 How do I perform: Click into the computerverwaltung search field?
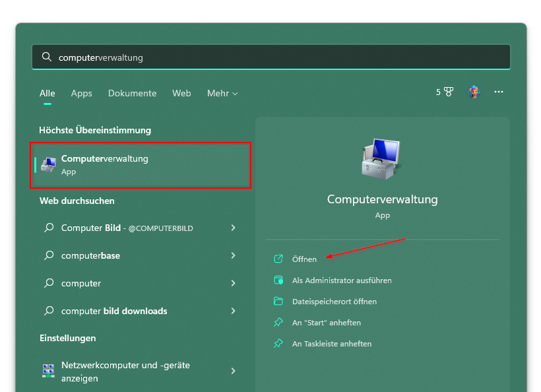pos(271,57)
